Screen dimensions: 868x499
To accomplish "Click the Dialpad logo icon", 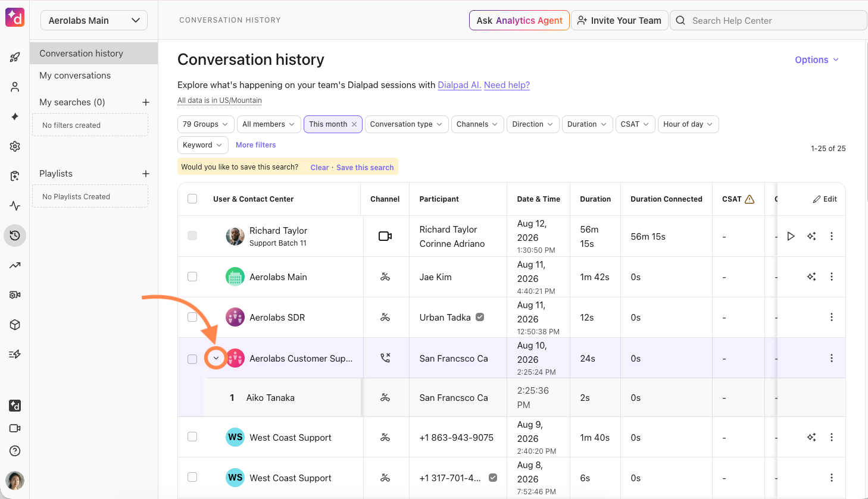I will click(15, 18).
